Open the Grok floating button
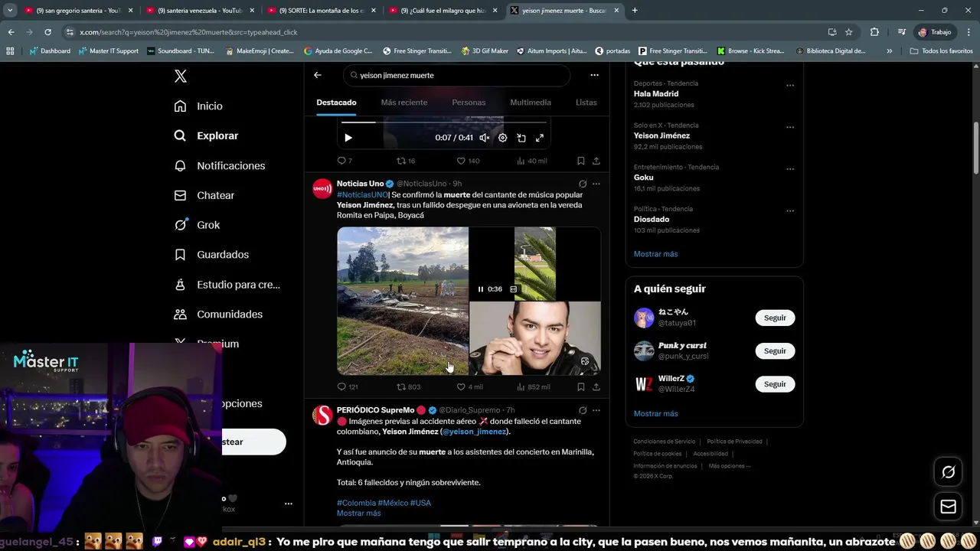 [948, 472]
